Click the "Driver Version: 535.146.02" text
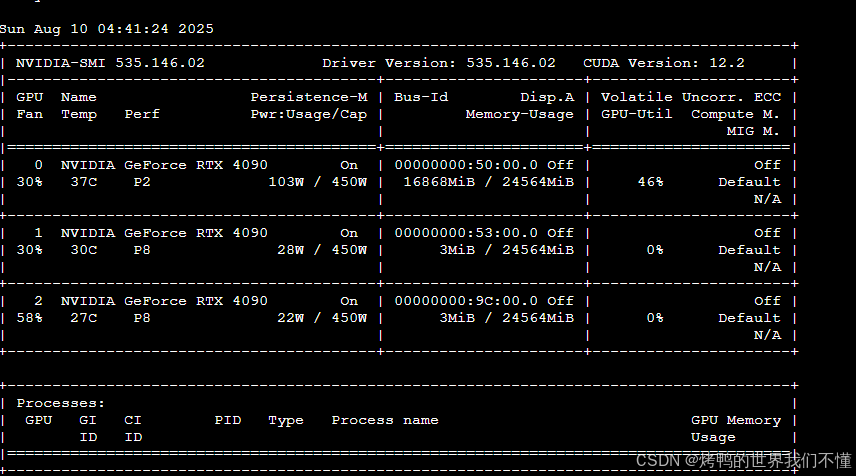 click(x=439, y=63)
